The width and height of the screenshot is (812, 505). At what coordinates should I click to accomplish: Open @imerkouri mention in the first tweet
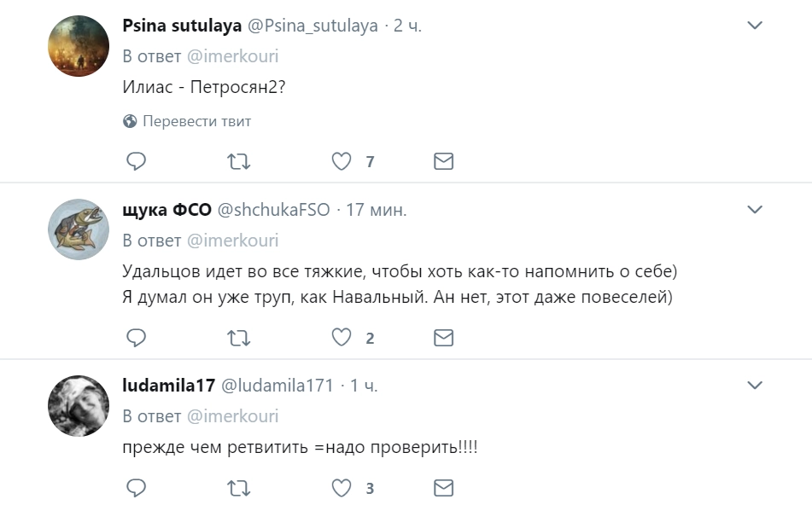(x=232, y=56)
